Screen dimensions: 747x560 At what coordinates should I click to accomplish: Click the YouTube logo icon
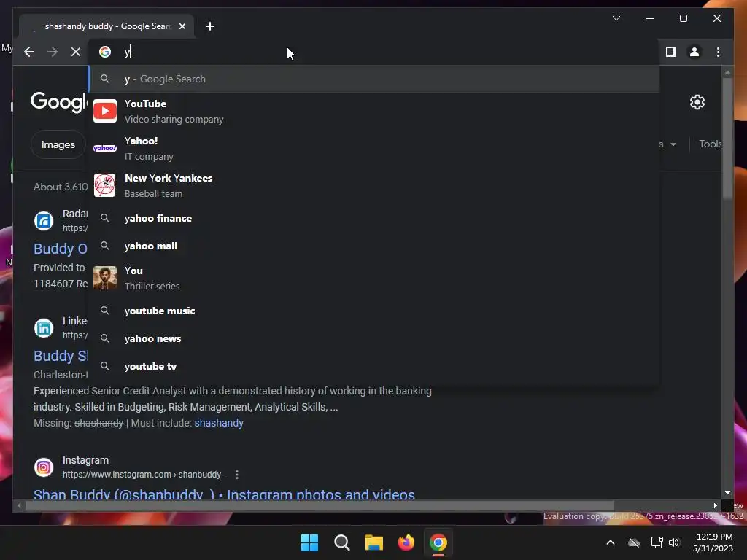tap(105, 111)
